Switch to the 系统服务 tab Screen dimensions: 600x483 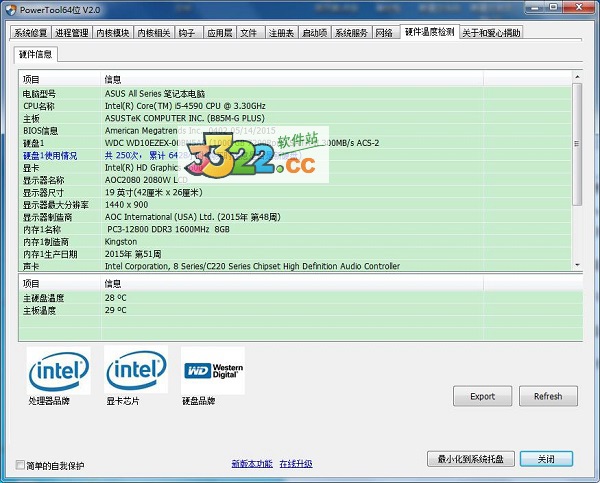coord(351,33)
